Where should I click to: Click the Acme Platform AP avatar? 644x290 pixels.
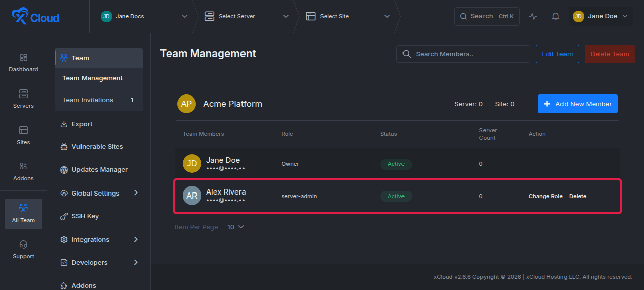pos(186,104)
